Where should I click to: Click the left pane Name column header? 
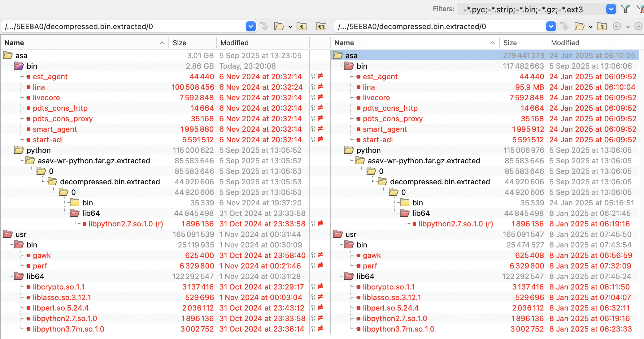(x=14, y=43)
